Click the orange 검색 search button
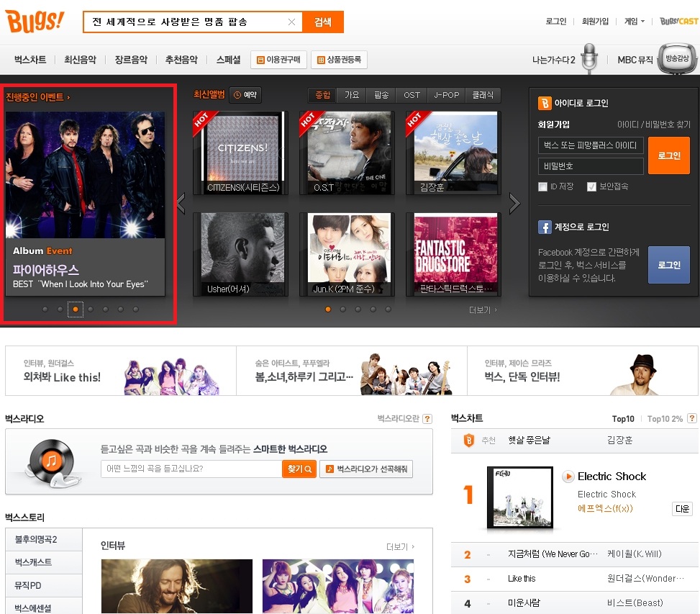 coord(323,22)
